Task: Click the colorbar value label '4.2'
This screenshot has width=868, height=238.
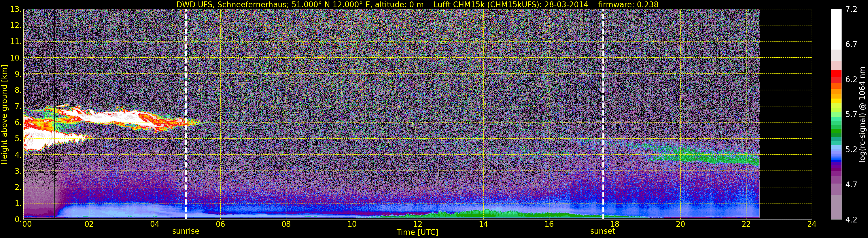Action: coord(852,220)
